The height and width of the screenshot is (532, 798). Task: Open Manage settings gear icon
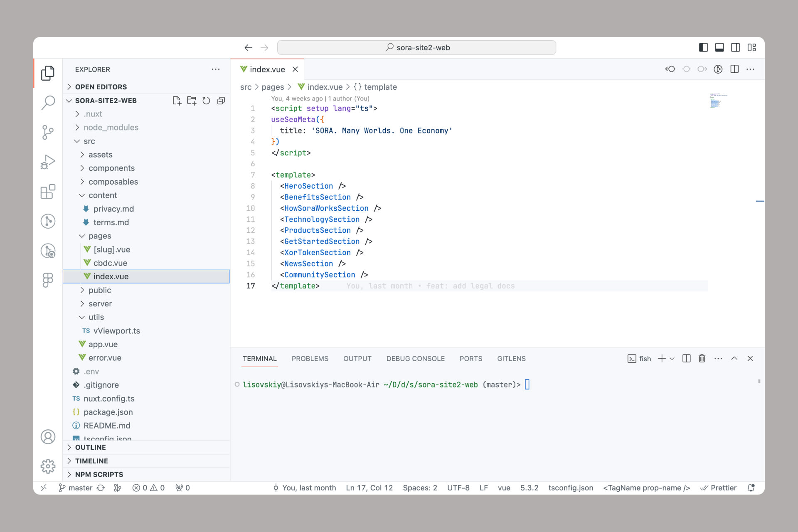pos(48,466)
